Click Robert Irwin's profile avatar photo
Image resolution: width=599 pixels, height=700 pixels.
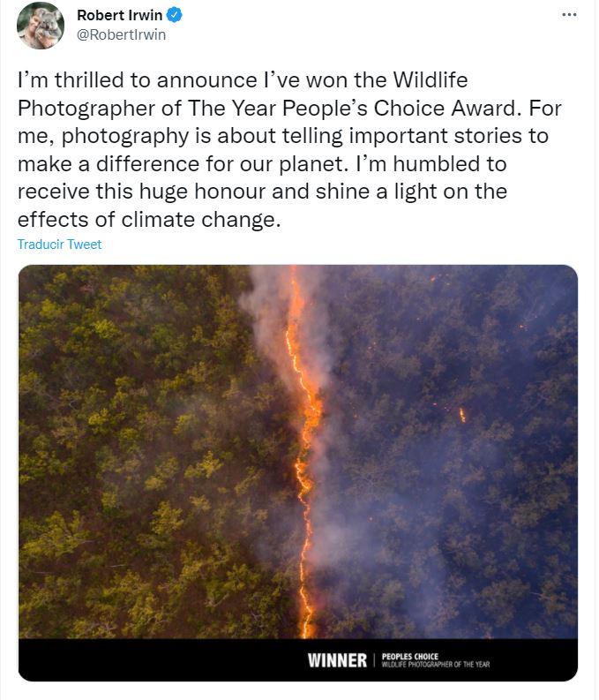click(40, 26)
